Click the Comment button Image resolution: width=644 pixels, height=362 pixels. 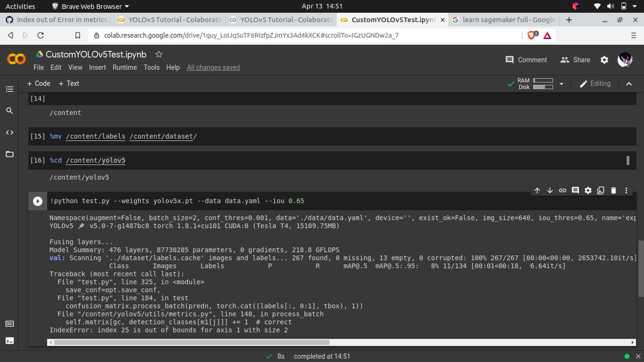pos(526,60)
